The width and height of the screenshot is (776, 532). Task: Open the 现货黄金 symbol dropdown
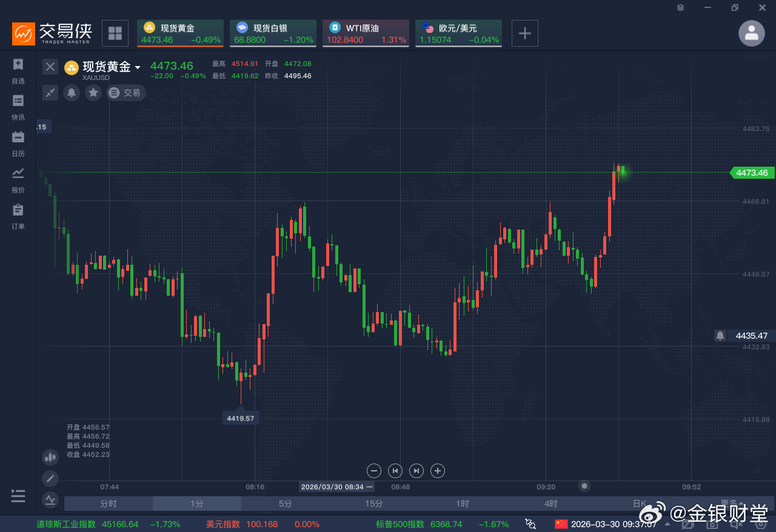pos(138,67)
